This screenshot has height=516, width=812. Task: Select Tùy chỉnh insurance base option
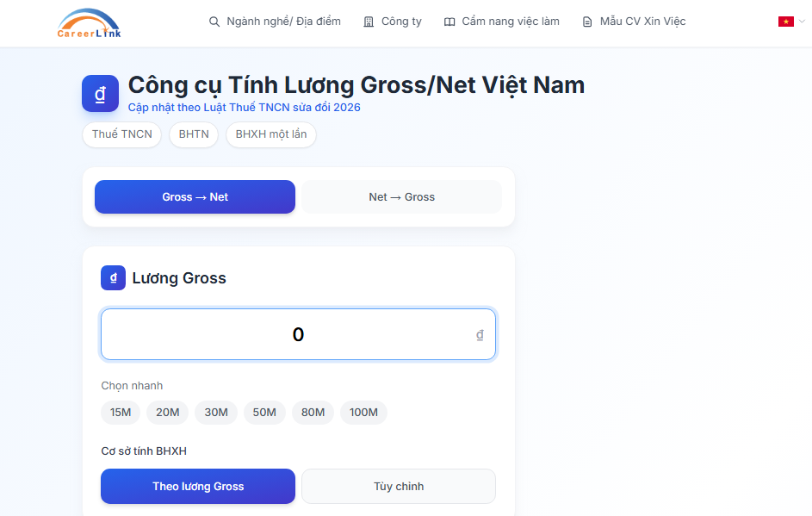(399, 486)
